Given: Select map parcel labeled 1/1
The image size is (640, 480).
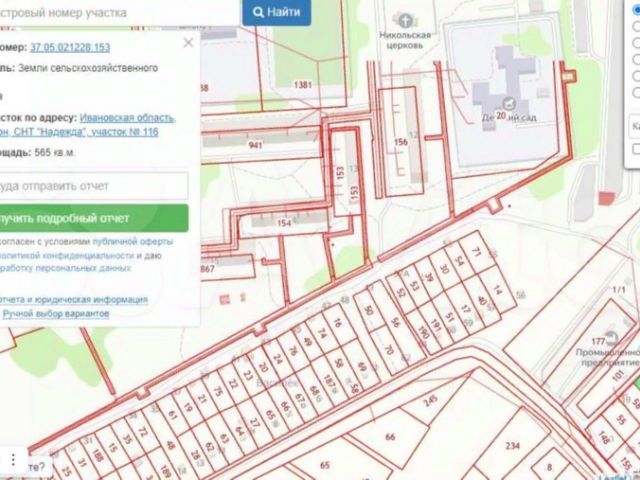Looking at the screenshot, I should pos(619,290).
